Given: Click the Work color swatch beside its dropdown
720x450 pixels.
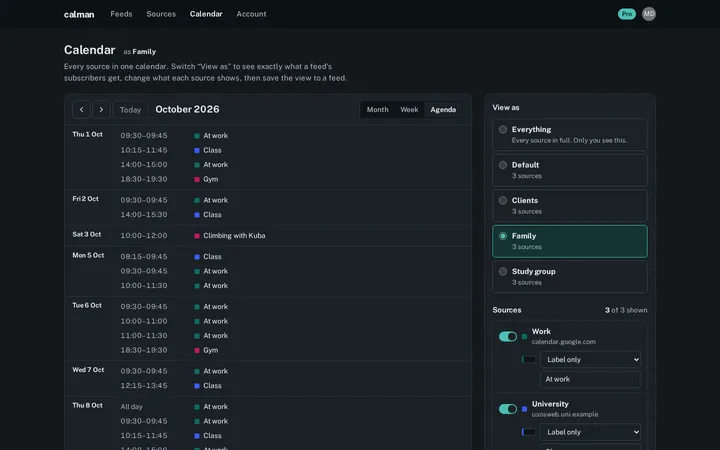Looking at the screenshot, I should pos(529,360).
